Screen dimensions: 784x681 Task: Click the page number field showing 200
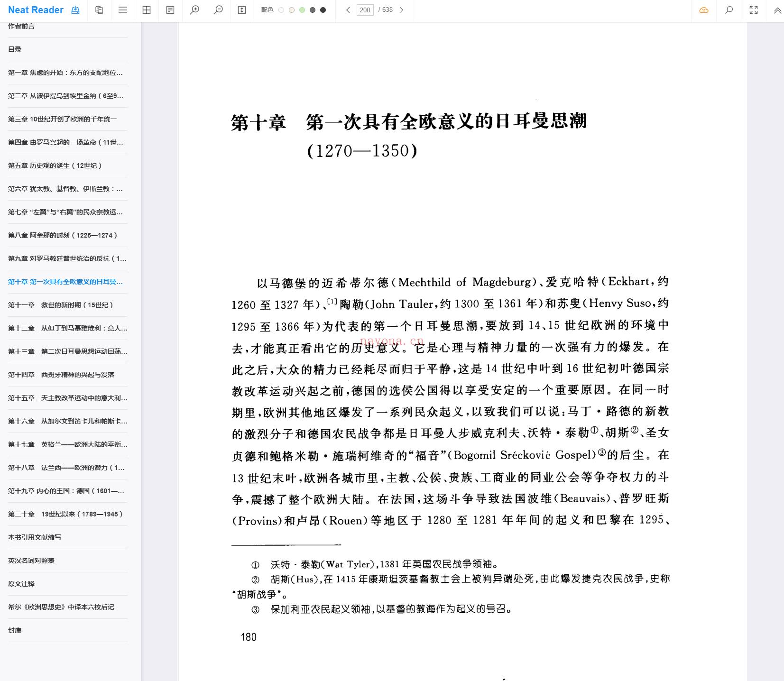tap(365, 10)
